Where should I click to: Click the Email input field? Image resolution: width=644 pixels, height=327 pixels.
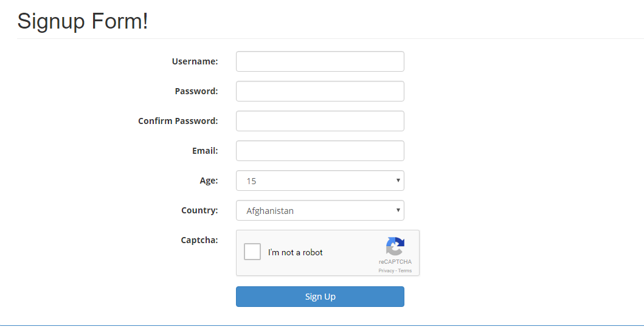pos(320,151)
